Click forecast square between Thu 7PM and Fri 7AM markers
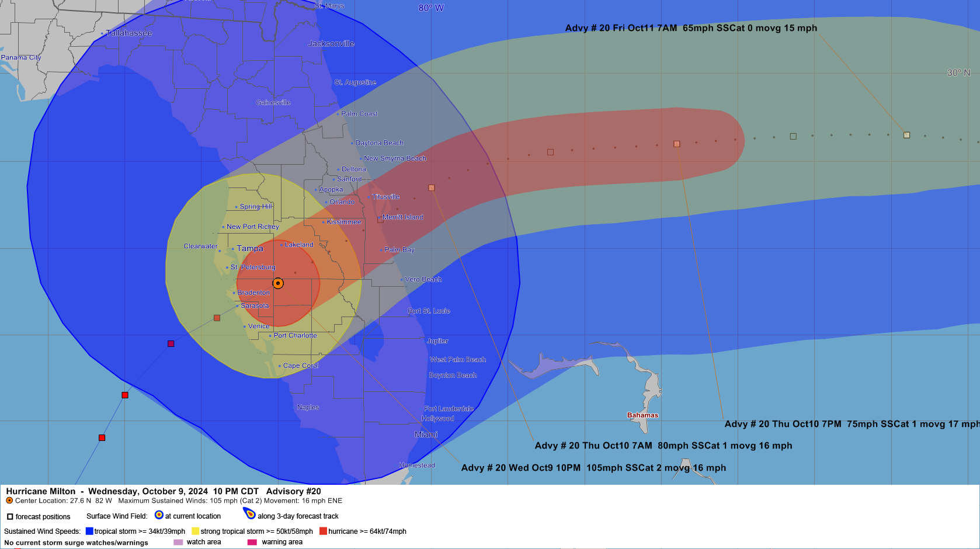This screenshot has width=980, height=549. 793,137
